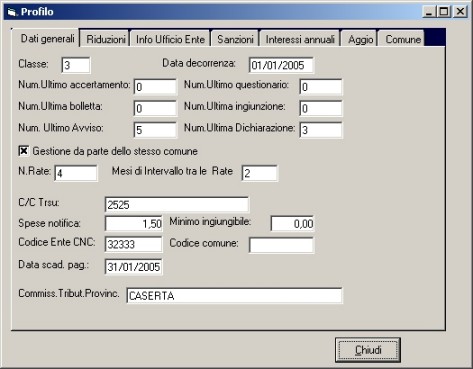Click the Commiss.Tribut.Provinc. field with CASERTA

[x=234, y=295]
